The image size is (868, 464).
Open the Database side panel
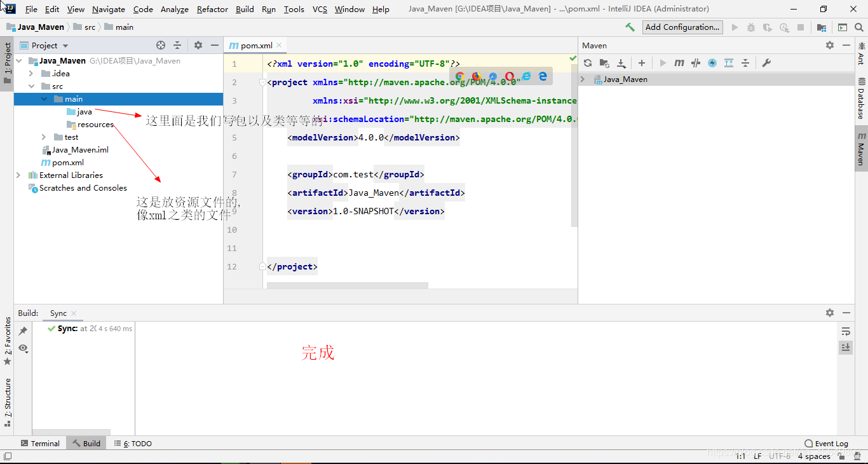861,99
